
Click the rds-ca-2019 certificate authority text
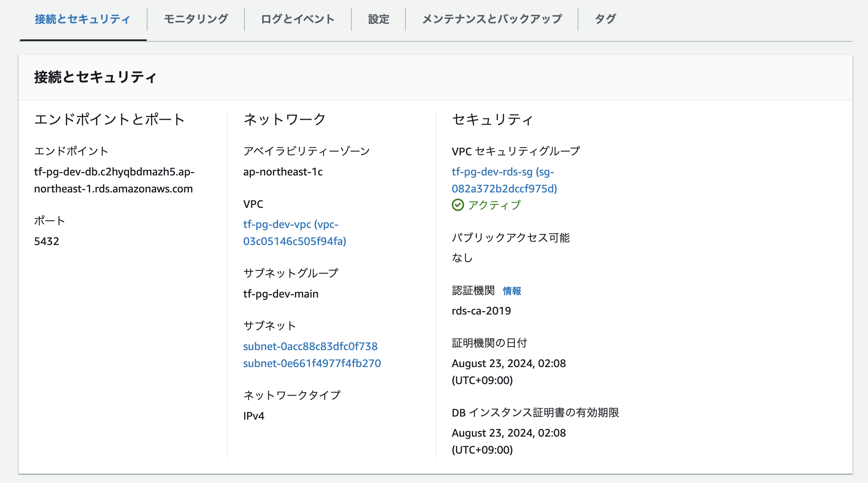tap(481, 311)
